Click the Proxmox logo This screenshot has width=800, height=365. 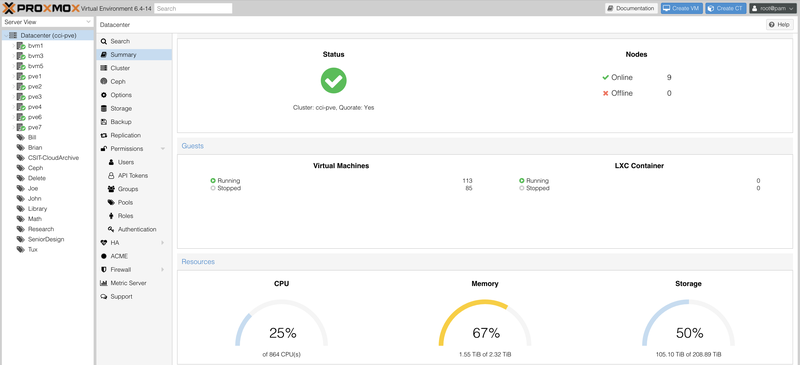tap(41, 8)
